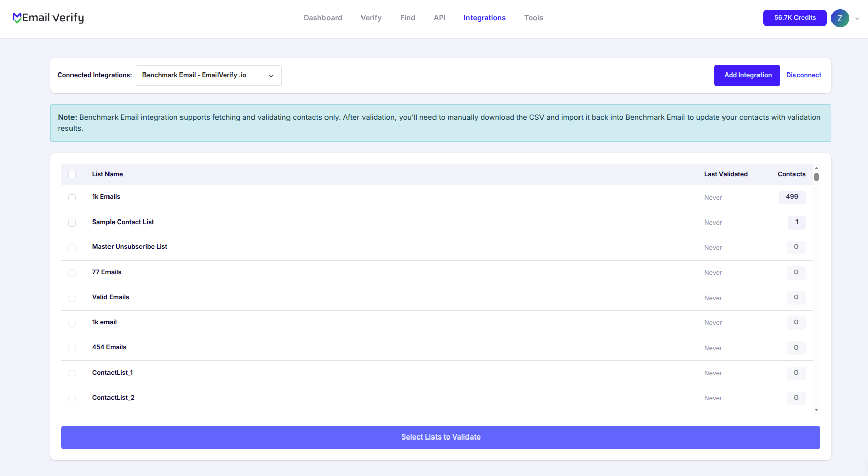Image resolution: width=868 pixels, height=476 pixels.
Task: Check the Master Unsubscribe List checkbox
Action: click(72, 248)
